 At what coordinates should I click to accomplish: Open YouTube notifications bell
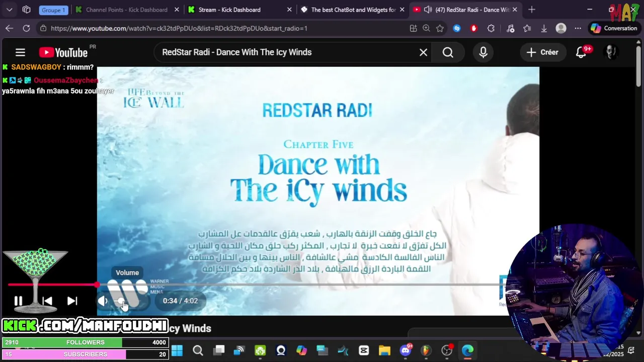pos(581,52)
